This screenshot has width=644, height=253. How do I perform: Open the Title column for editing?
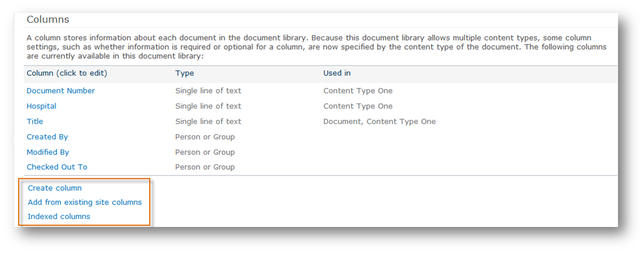coord(35,121)
